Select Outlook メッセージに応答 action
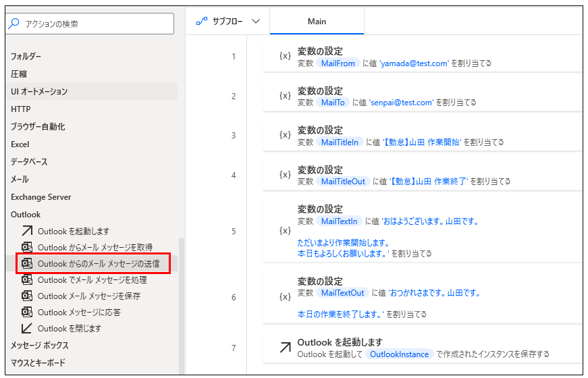 [79, 313]
